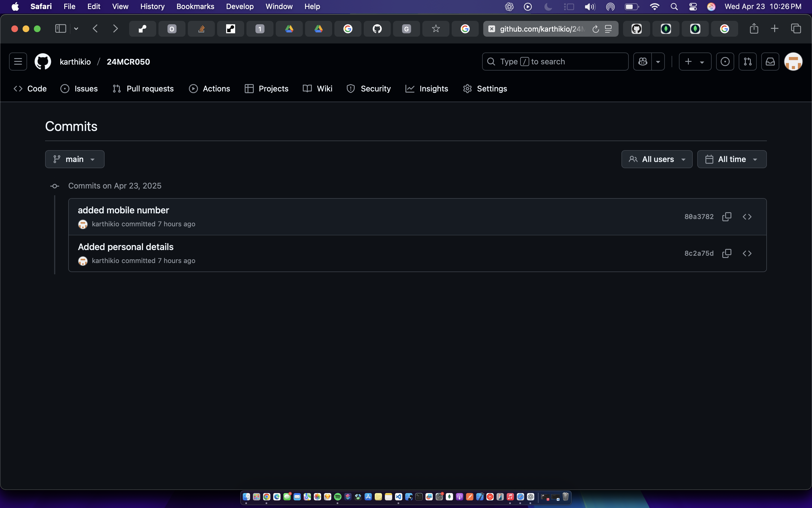Open the Insights tab
The height and width of the screenshot is (508, 812).
tap(427, 89)
